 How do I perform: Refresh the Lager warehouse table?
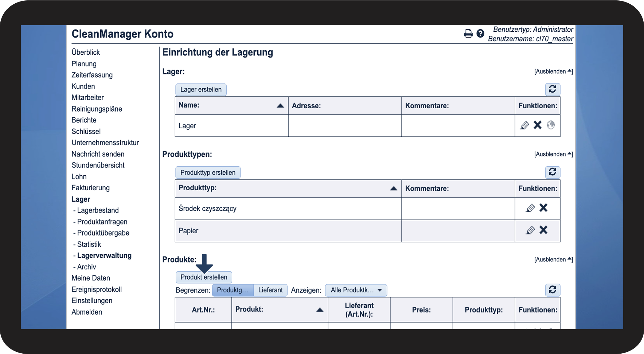click(x=553, y=89)
